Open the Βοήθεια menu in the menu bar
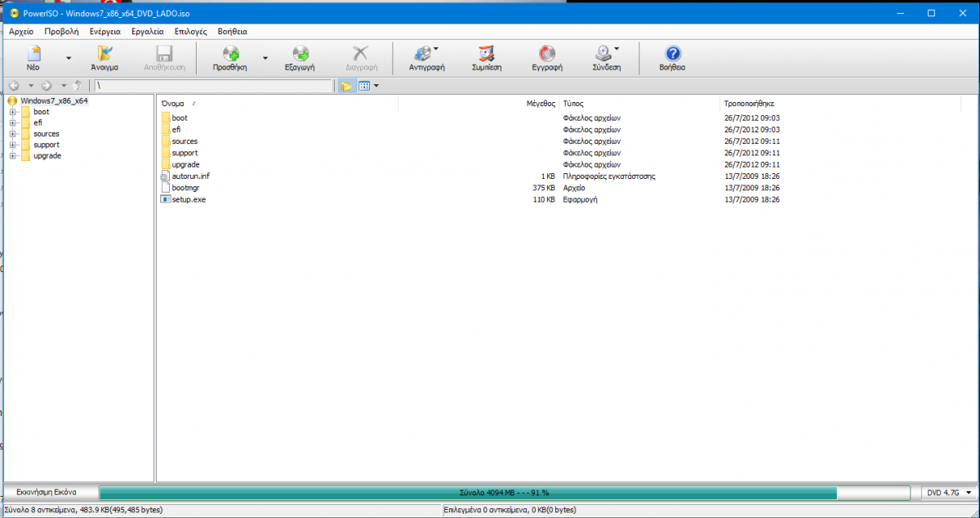Screen dimensions: 980x518 point(233,31)
